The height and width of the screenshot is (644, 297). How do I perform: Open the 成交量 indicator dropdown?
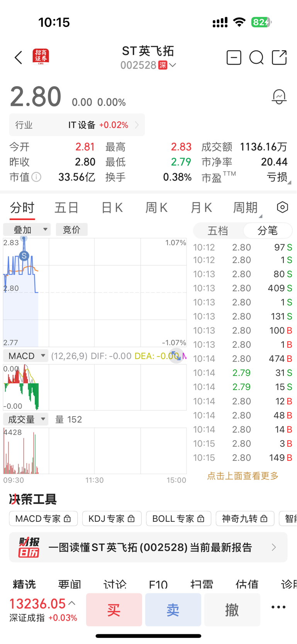click(25, 419)
